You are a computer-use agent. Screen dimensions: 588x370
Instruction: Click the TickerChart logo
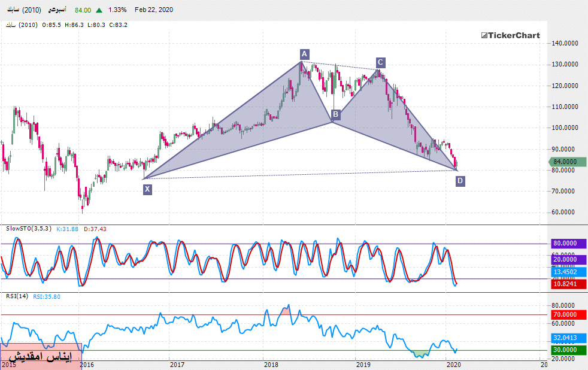coord(510,35)
